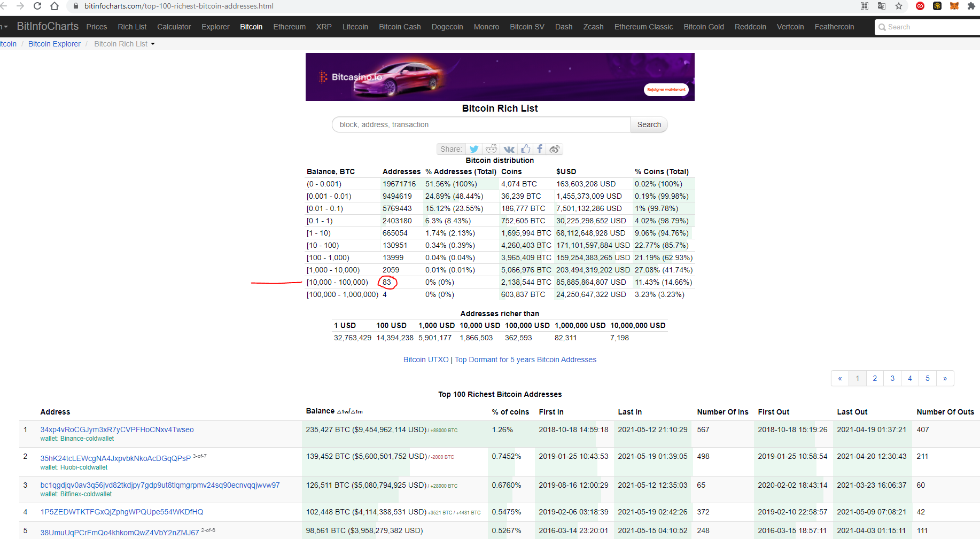
Task: Open the Rich List menu item
Action: [132, 27]
